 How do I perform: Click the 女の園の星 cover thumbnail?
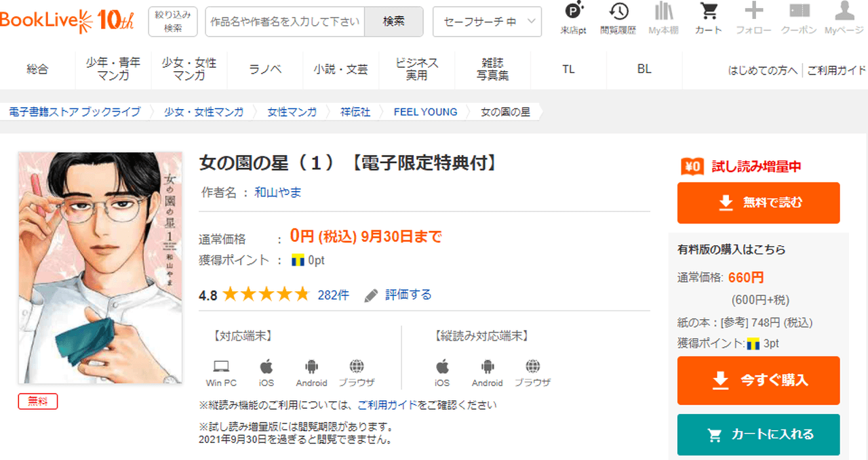pos(100,268)
